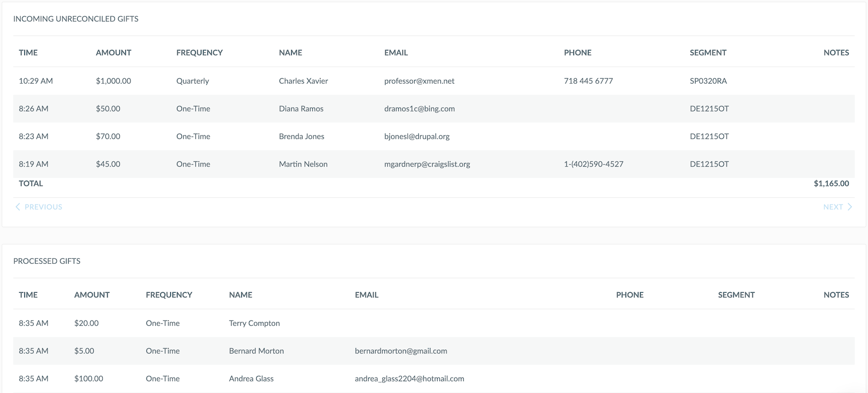Click the AMOUNT header in Processed Gifts
868x393 pixels.
[92, 295]
